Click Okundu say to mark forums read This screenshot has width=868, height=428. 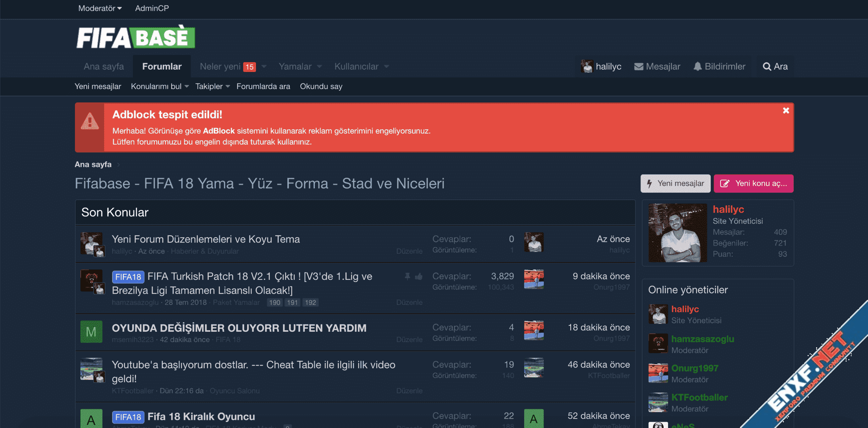point(321,86)
